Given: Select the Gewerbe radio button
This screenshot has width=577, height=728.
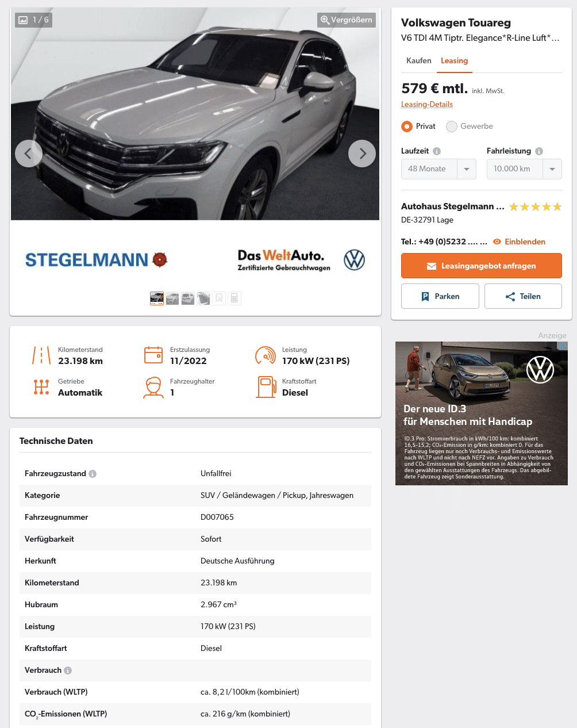Looking at the screenshot, I should click(452, 127).
